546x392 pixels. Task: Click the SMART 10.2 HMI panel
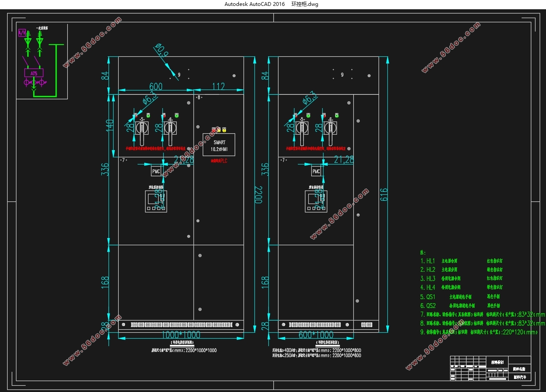[x=219, y=145]
